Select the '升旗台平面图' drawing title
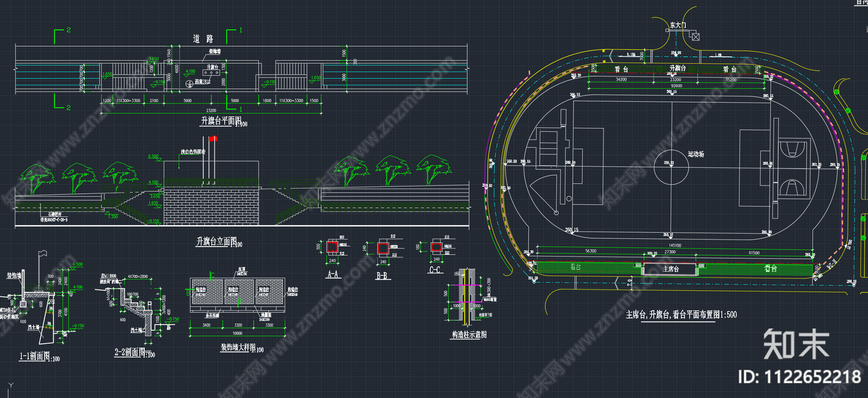The width and height of the screenshot is (868, 398). [221, 121]
